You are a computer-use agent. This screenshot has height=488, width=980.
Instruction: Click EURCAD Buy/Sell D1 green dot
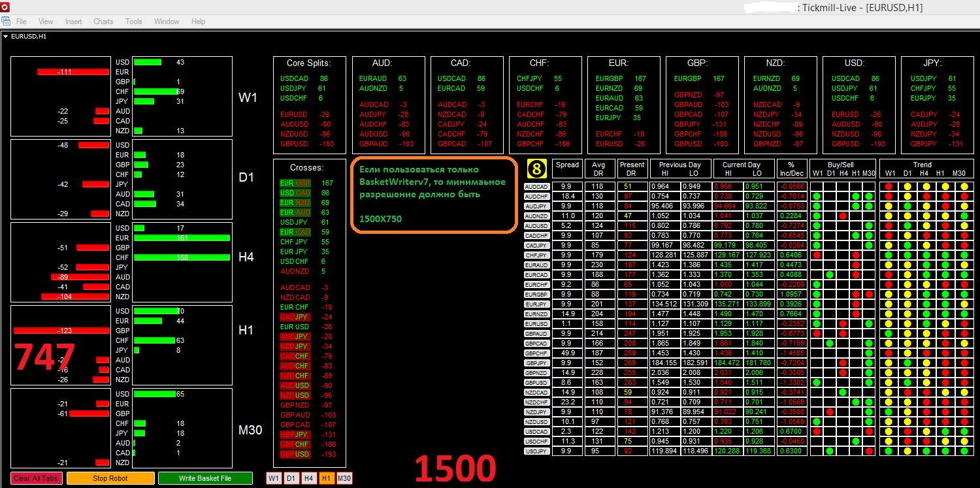[830, 274]
